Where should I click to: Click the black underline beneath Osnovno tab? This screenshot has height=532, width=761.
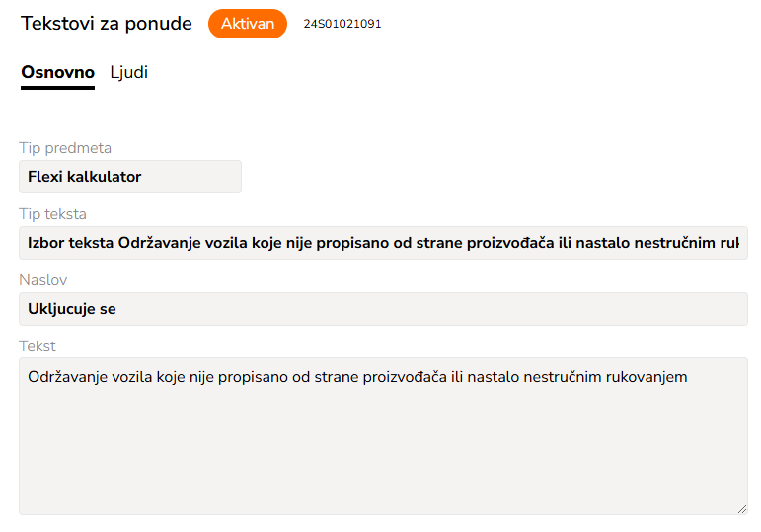pos(57,88)
